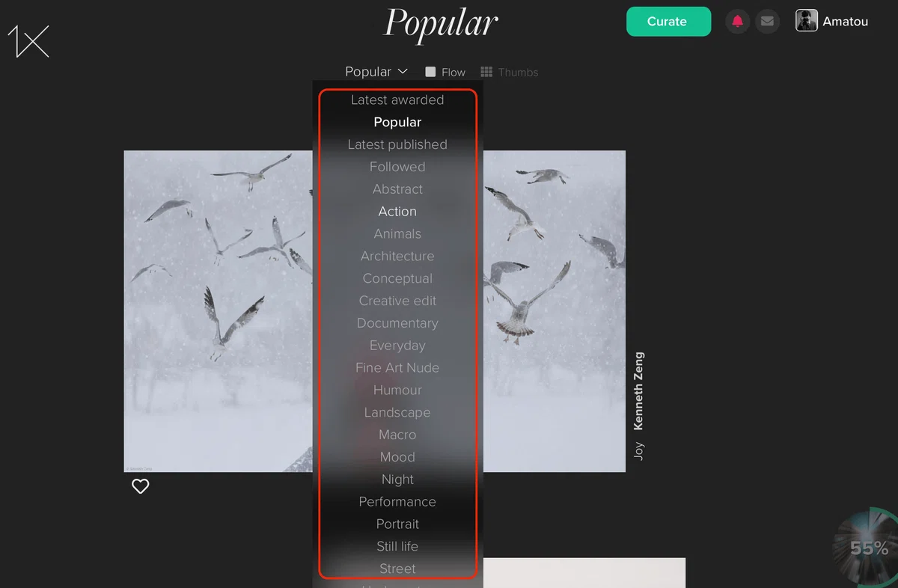Choose the Performance category
Screen dimensions: 898x588
click(x=397, y=502)
